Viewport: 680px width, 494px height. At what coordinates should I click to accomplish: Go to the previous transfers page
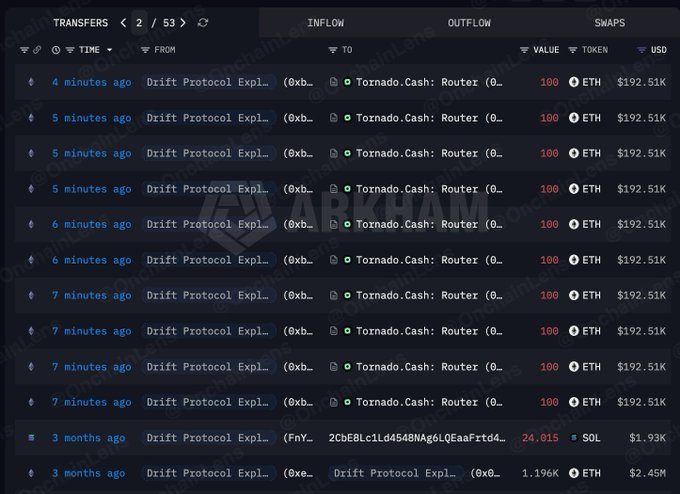pos(124,23)
